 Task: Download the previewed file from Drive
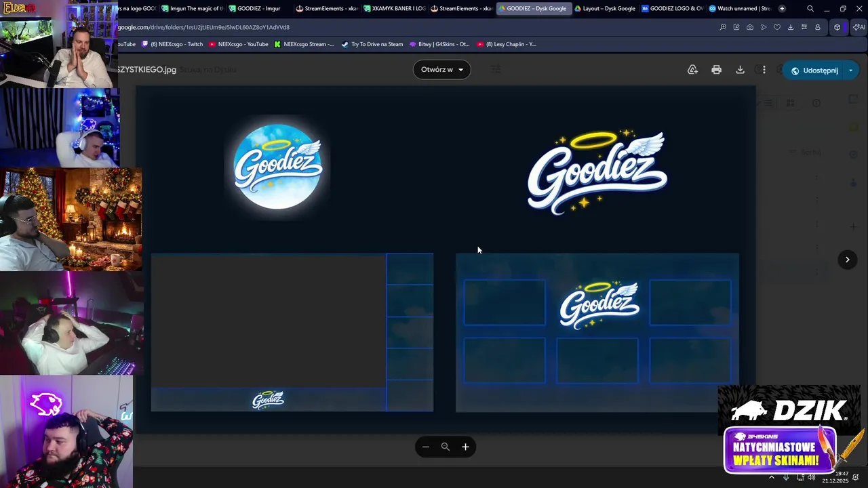(740, 70)
